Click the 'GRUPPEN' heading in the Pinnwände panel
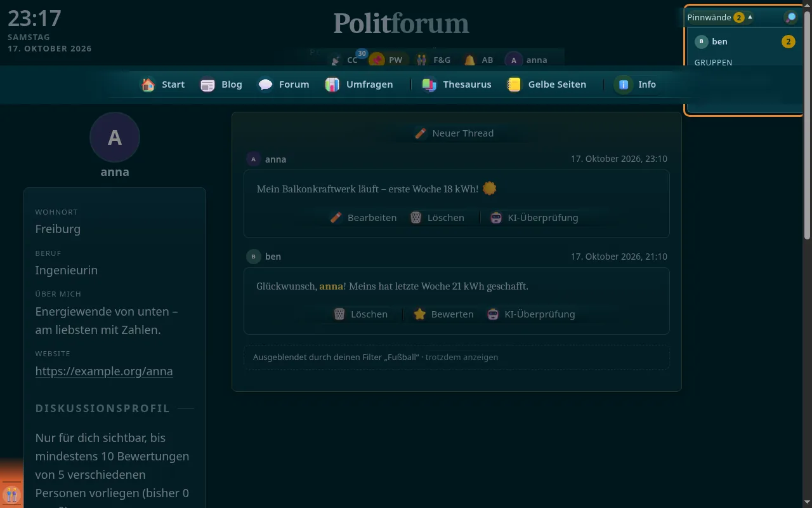The image size is (812, 508). 714,63
